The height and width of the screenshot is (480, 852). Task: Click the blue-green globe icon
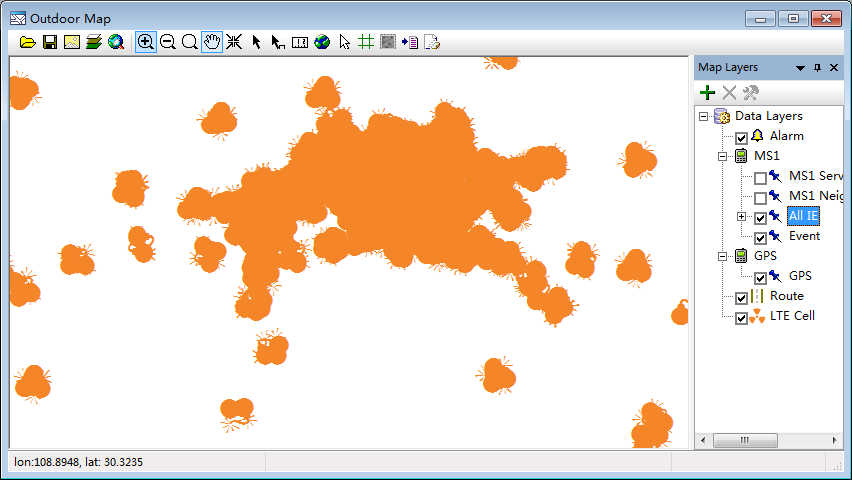pos(322,42)
